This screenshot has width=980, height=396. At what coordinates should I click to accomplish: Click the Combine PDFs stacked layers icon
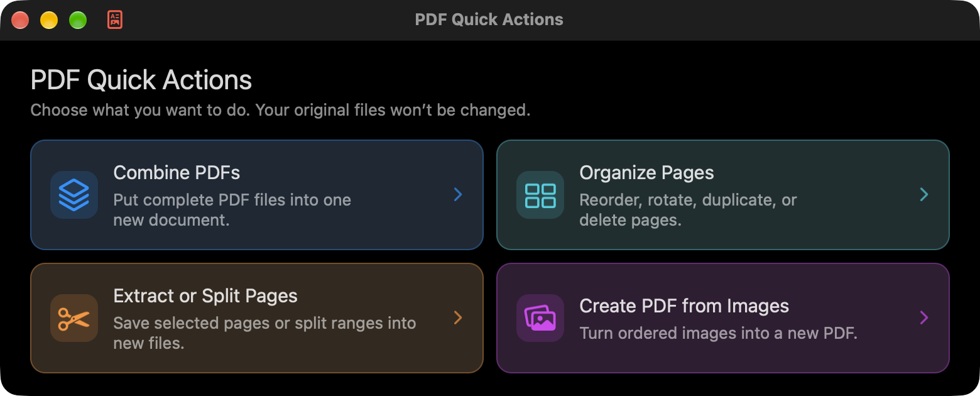(x=74, y=195)
